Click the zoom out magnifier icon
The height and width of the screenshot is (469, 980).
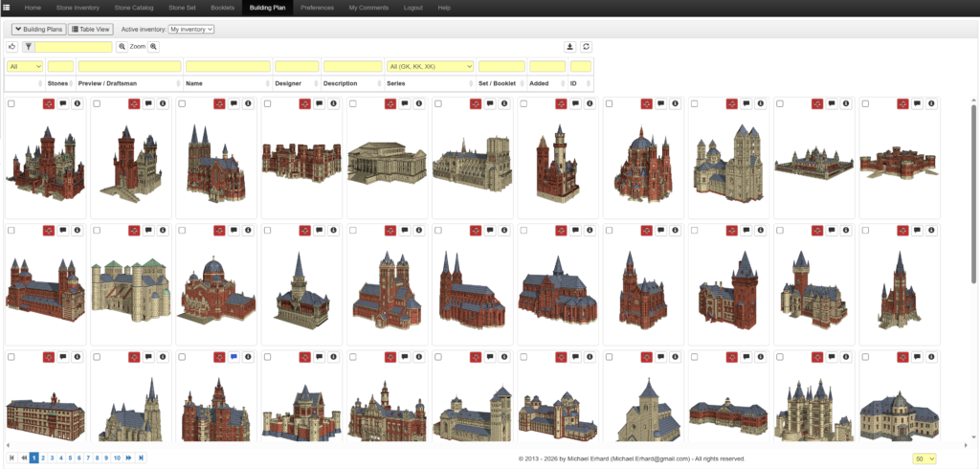click(122, 46)
